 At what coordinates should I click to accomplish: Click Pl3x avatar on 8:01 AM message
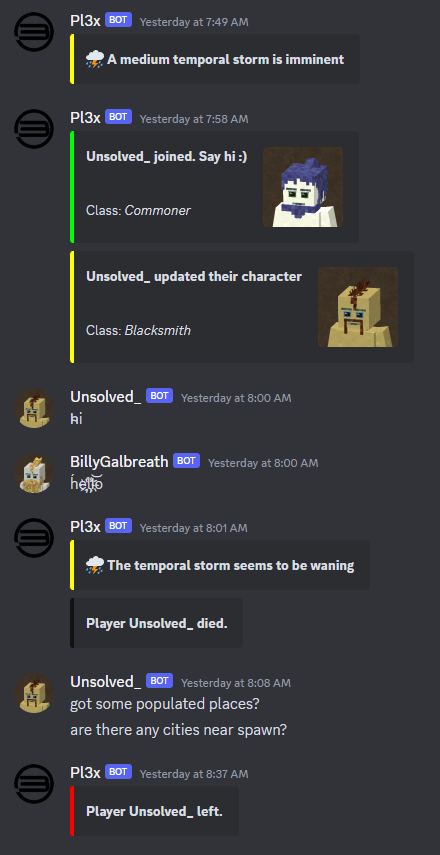(x=34, y=538)
